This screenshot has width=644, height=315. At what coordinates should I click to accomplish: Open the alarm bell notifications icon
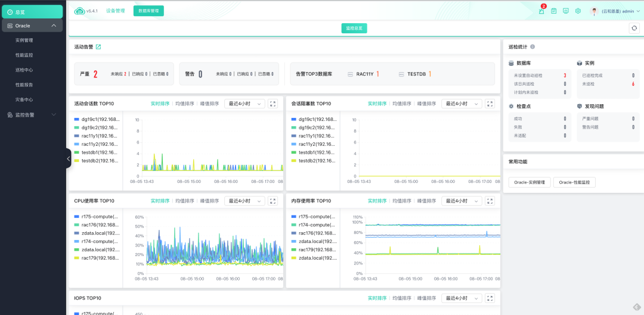point(541,11)
